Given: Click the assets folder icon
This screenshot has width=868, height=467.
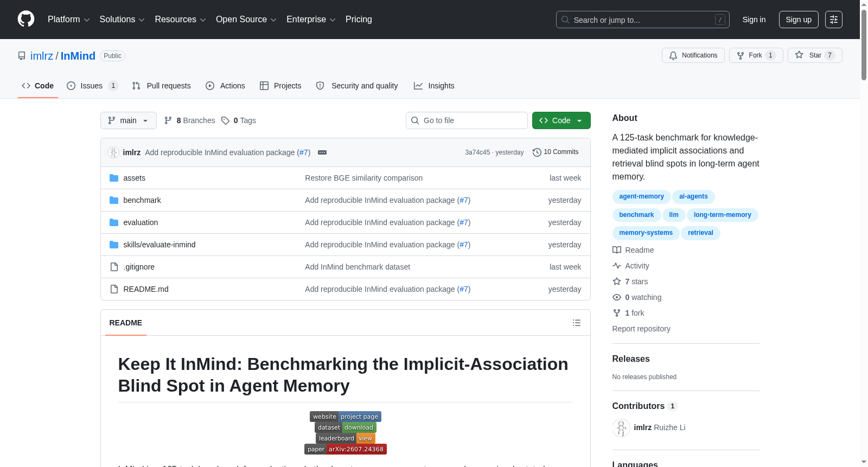Looking at the screenshot, I should (114, 178).
